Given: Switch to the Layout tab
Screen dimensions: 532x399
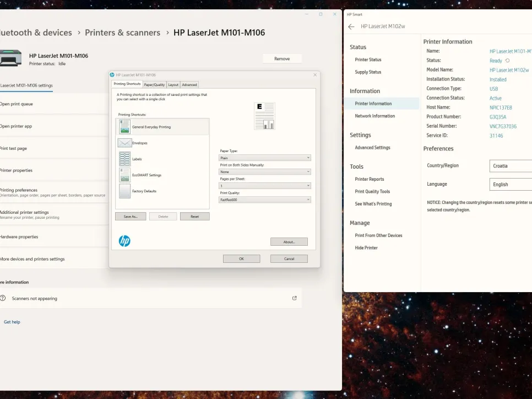Looking at the screenshot, I should [173, 84].
